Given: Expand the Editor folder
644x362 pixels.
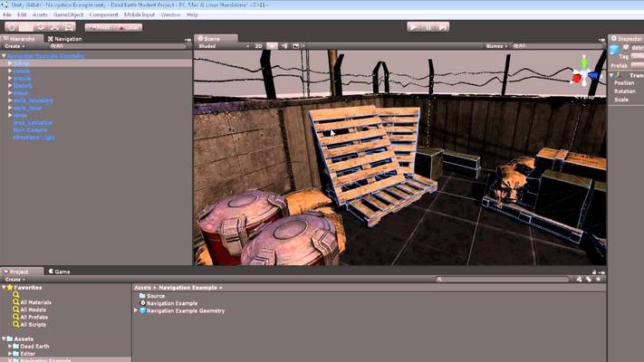Looking at the screenshot, I should (10, 354).
